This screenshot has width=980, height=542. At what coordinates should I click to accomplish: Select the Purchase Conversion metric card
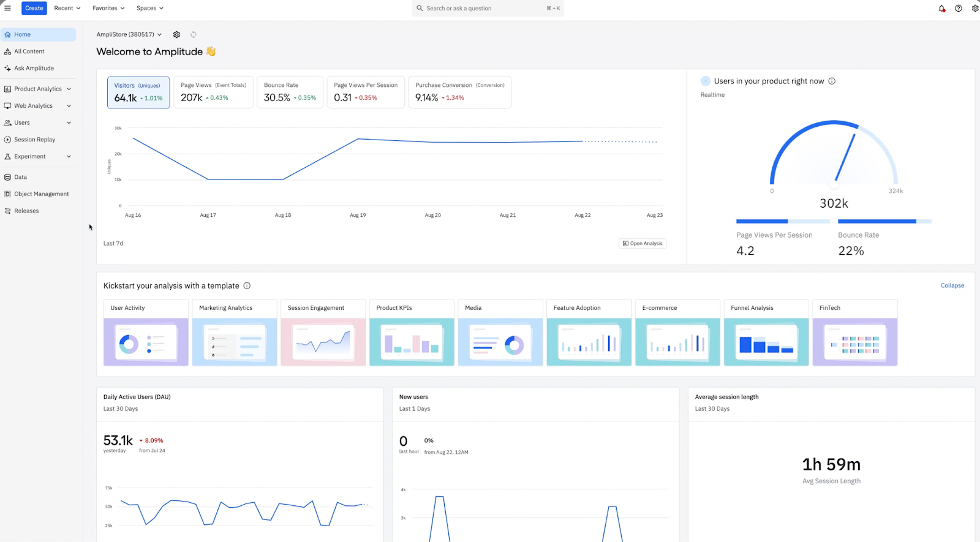[x=460, y=92]
